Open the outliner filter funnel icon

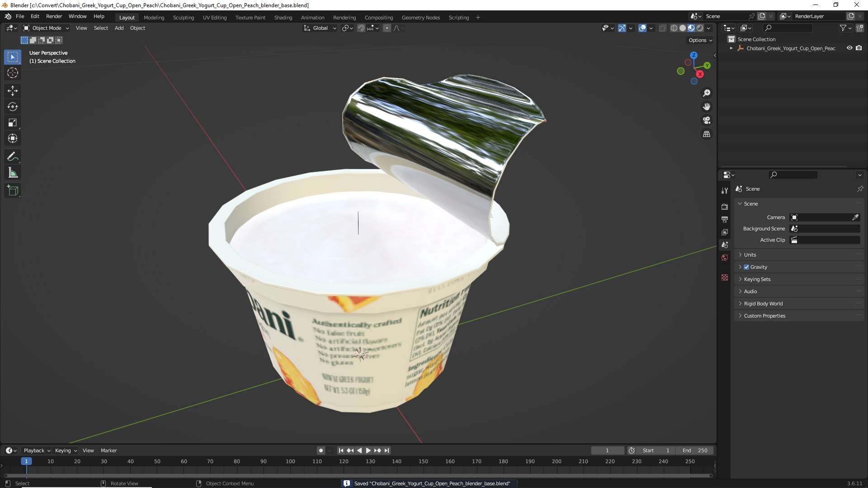coord(843,28)
